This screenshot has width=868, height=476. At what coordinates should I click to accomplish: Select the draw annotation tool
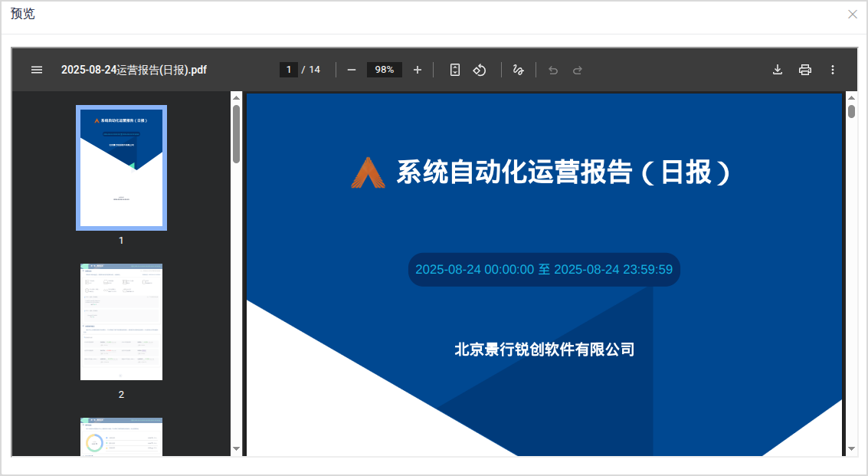[x=518, y=70]
